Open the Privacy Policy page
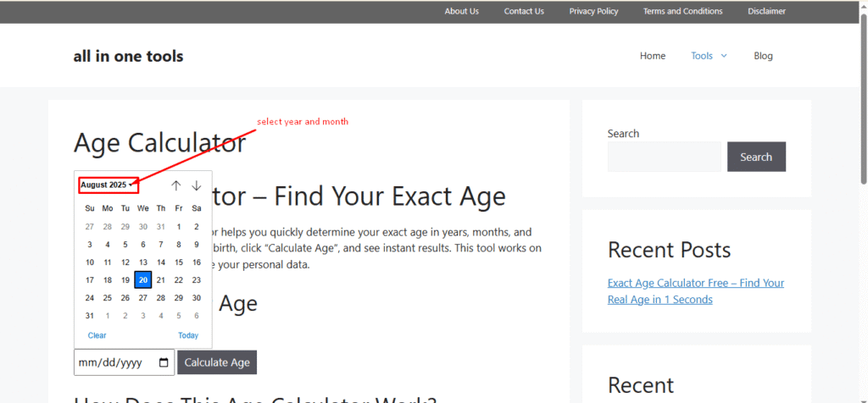The width and height of the screenshot is (868, 403). [593, 11]
